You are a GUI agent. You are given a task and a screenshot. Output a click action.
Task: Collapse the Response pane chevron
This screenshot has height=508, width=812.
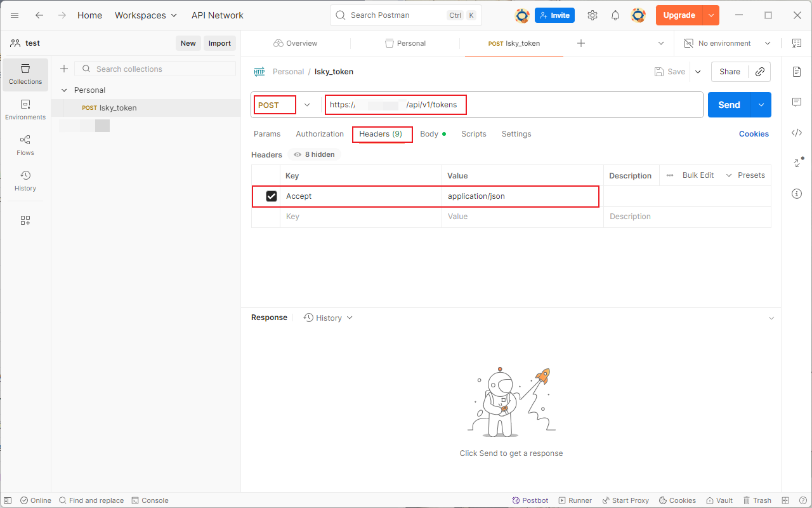(x=771, y=317)
